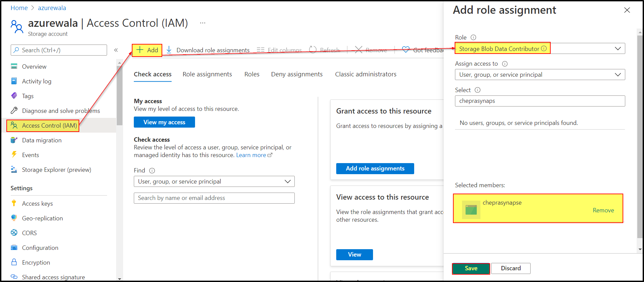Expand the Assign access to dropdown

click(540, 75)
